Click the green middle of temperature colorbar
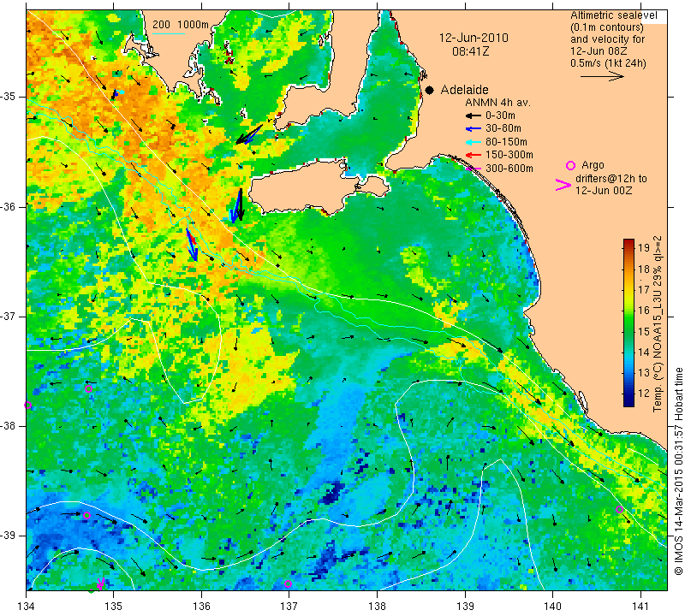 pos(628,323)
